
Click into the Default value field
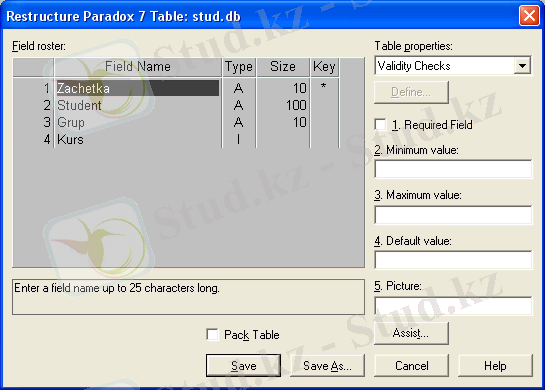pyautogui.click(x=453, y=260)
